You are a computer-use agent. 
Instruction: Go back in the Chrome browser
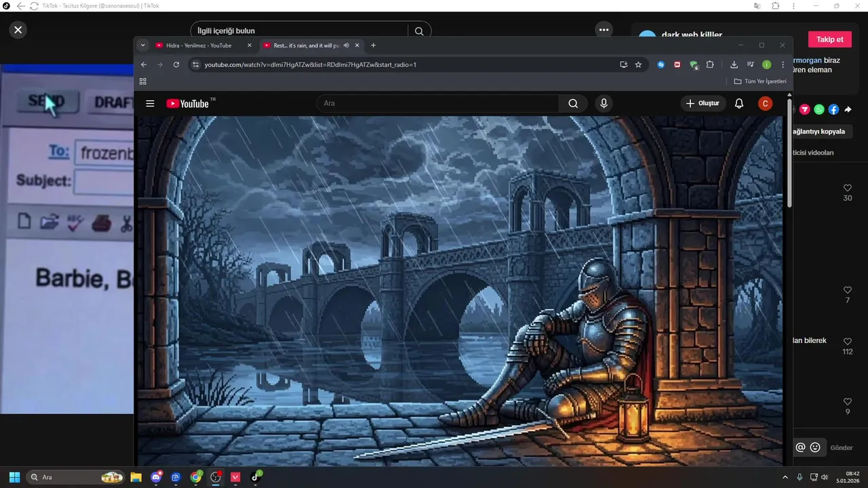(x=143, y=64)
